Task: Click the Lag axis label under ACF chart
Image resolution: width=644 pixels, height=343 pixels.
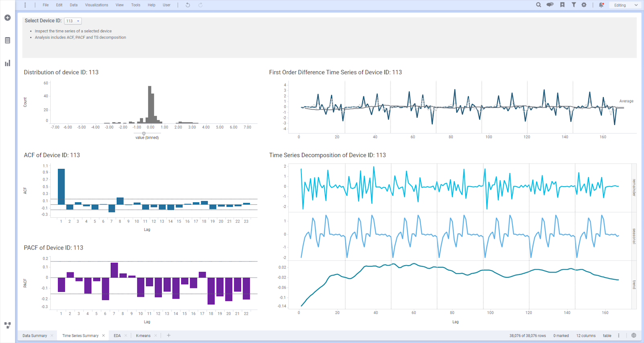Action: tap(147, 230)
